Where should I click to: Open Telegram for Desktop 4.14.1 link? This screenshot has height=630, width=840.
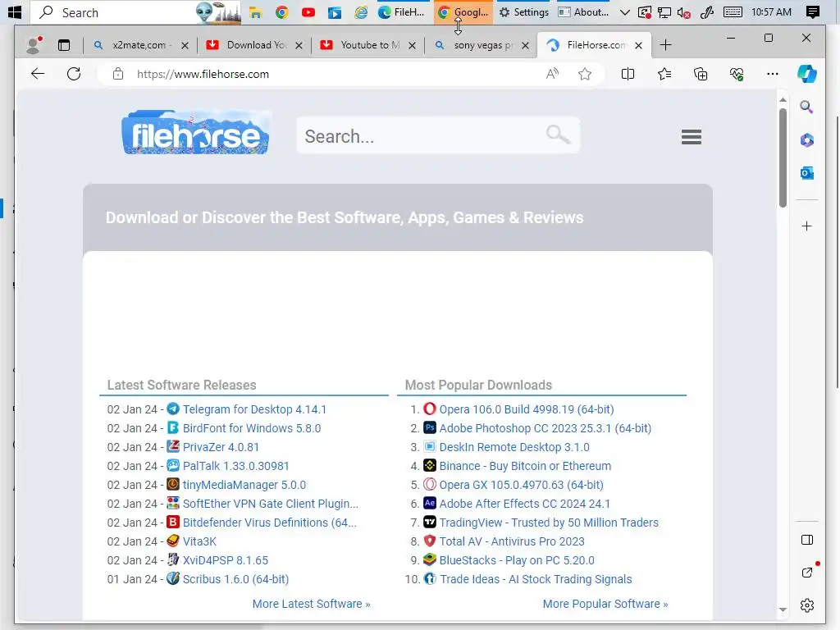coord(254,409)
